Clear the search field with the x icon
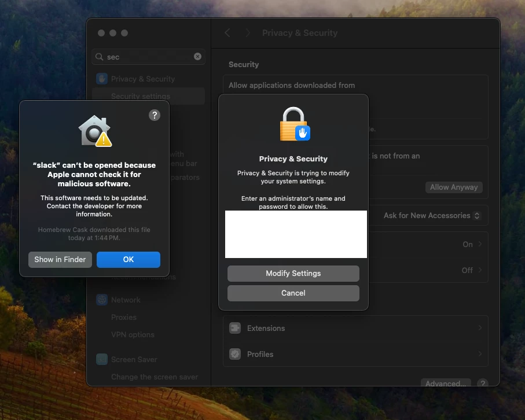 tap(197, 57)
